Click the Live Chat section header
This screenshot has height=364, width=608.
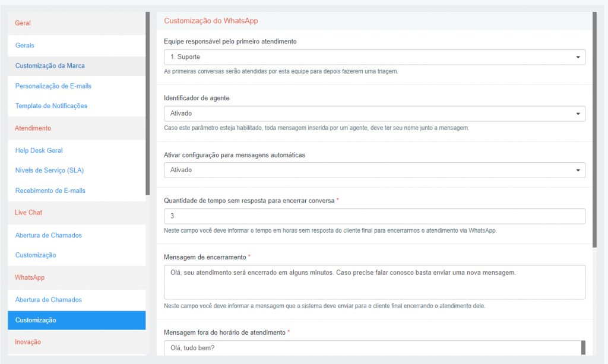click(28, 213)
